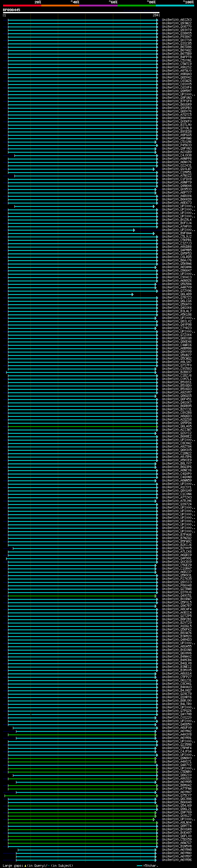Click hit label UniRef100_A2I3W7
Screen dimensions: 197x868
pos(177,430)
